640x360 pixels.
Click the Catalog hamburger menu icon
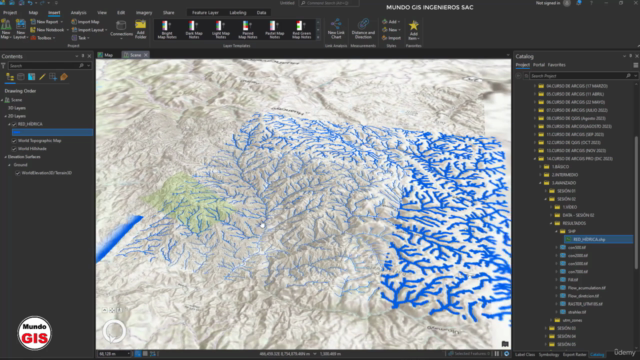click(636, 65)
